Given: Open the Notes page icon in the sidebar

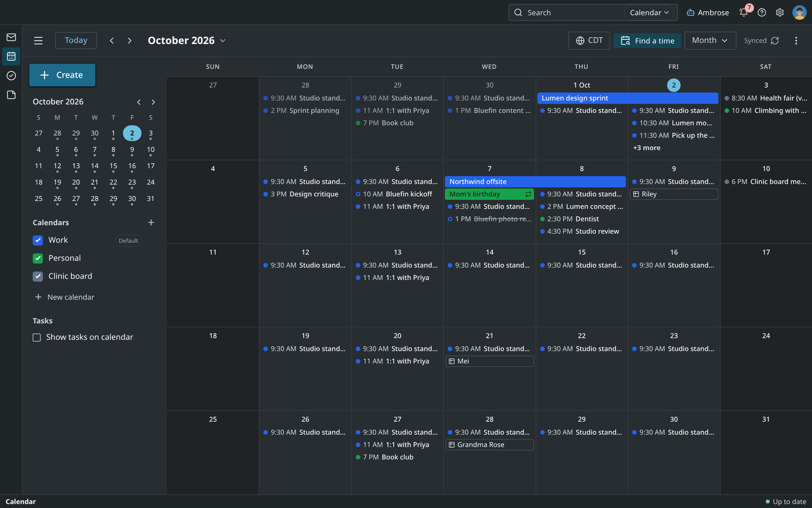Looking at the screenshot, I should 11,95.
